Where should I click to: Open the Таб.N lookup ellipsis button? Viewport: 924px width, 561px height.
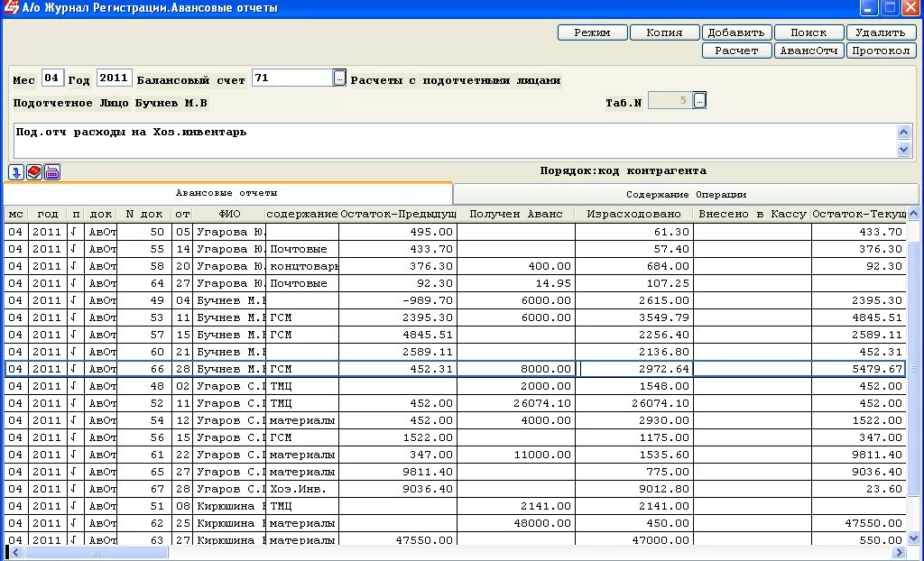click(x=699, y=101)
